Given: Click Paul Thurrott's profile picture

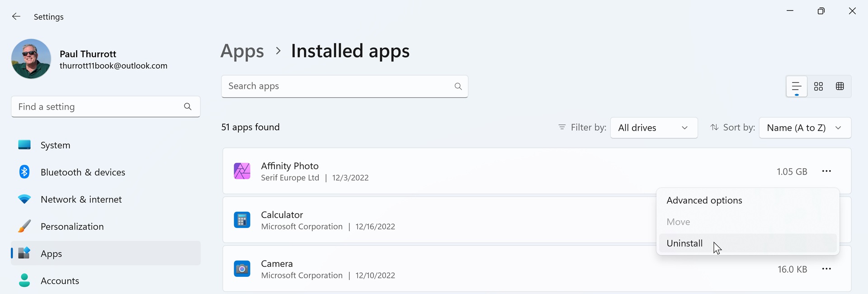Looking at the screenshot, I should [x=31, y=59].
